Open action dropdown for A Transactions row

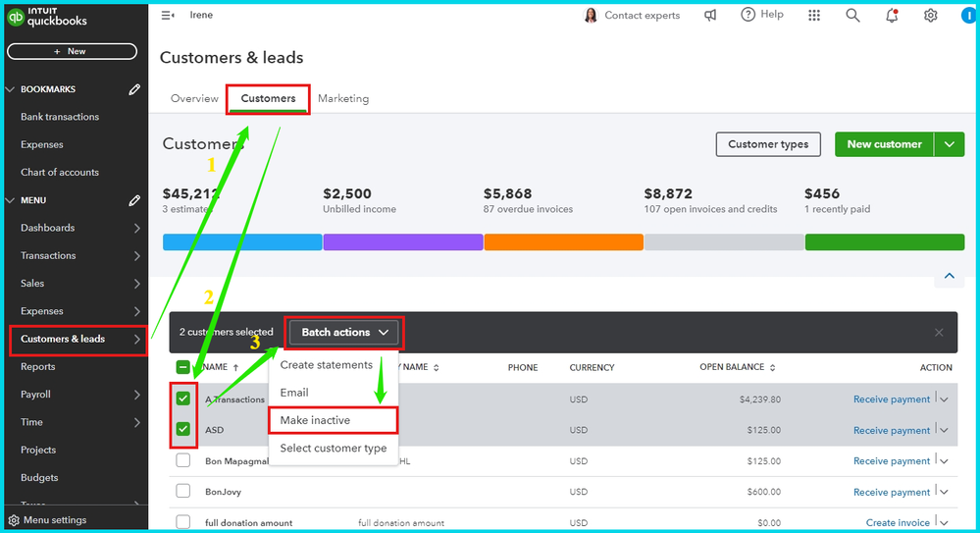click(x=944, y=400)
